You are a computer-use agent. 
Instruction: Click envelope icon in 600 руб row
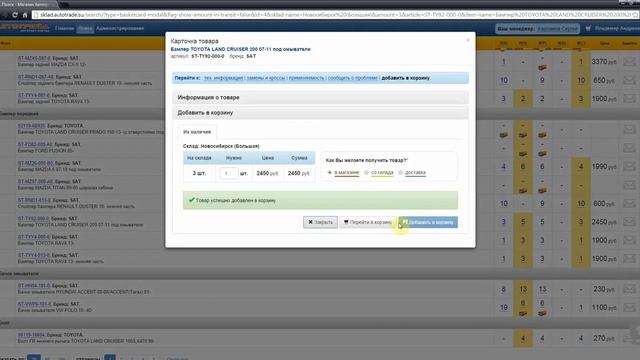click(629, 203)
